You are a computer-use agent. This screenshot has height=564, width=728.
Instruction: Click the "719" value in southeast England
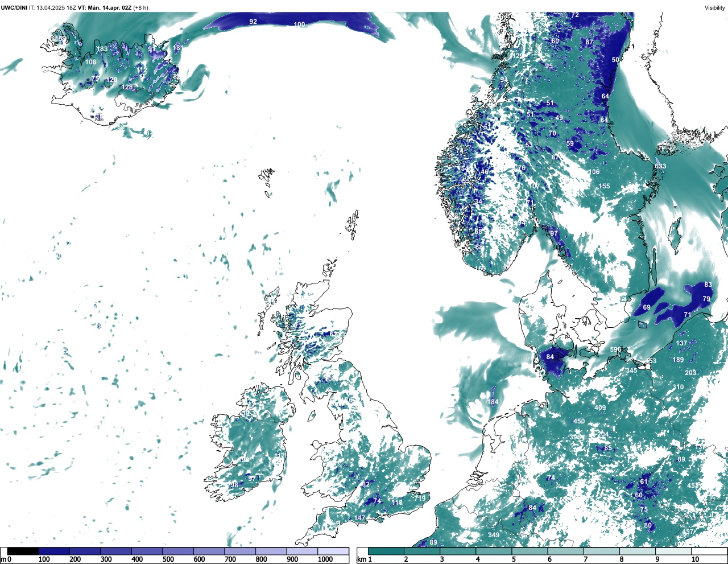[x=420, y=499]
